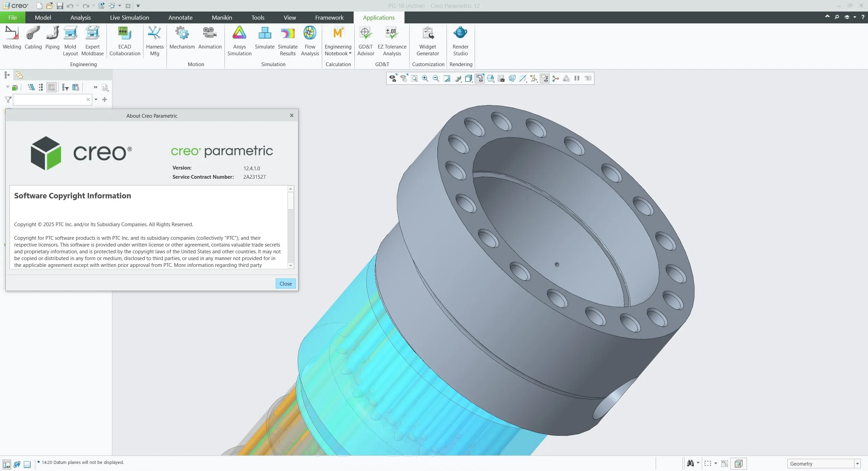
Task: Open the Piping application
Action: click(x=52, y=38)
